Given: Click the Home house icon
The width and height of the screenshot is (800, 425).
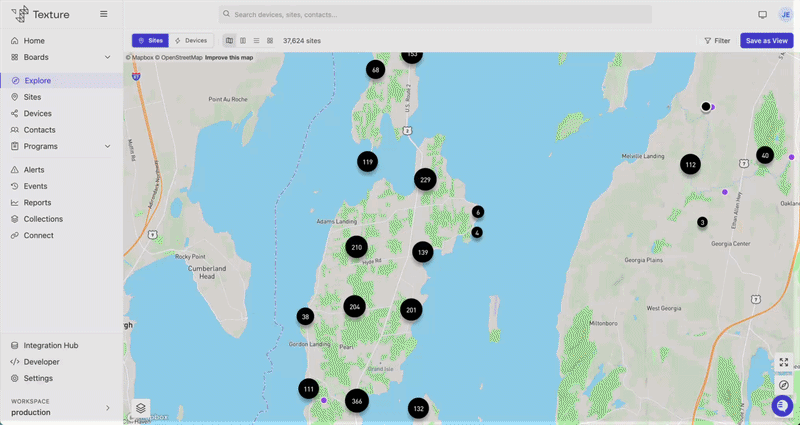Looking at the screenshot, I should pyautogui.click(x=15, y=41).
